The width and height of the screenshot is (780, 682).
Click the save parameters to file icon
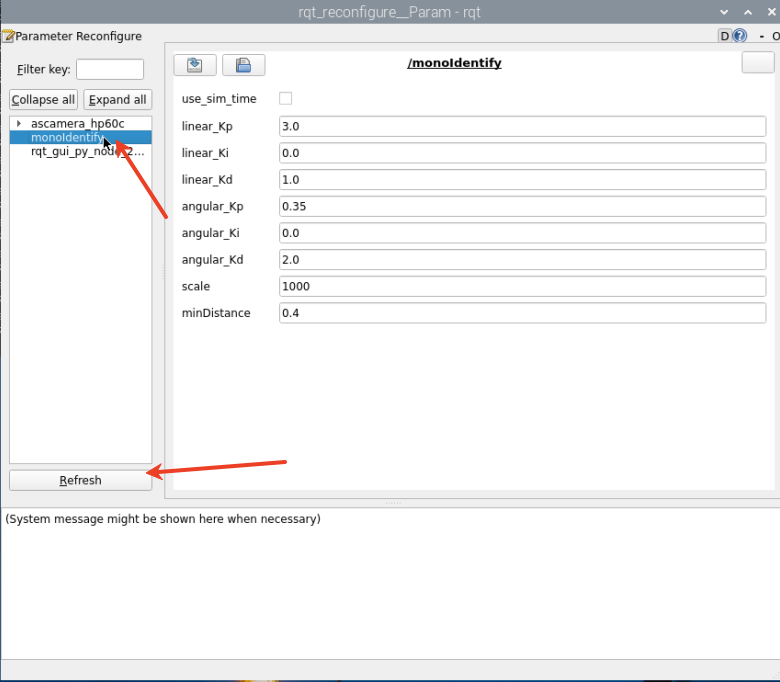(x=243, y=65)
